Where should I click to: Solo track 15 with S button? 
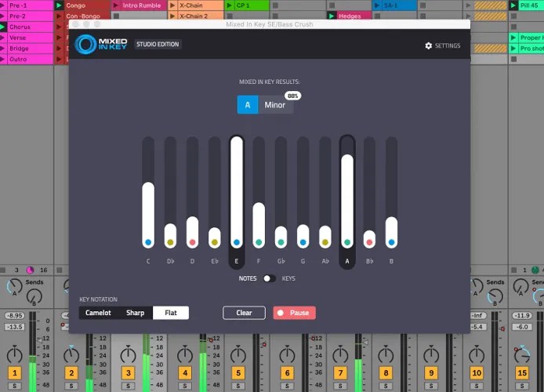[522, 386]
